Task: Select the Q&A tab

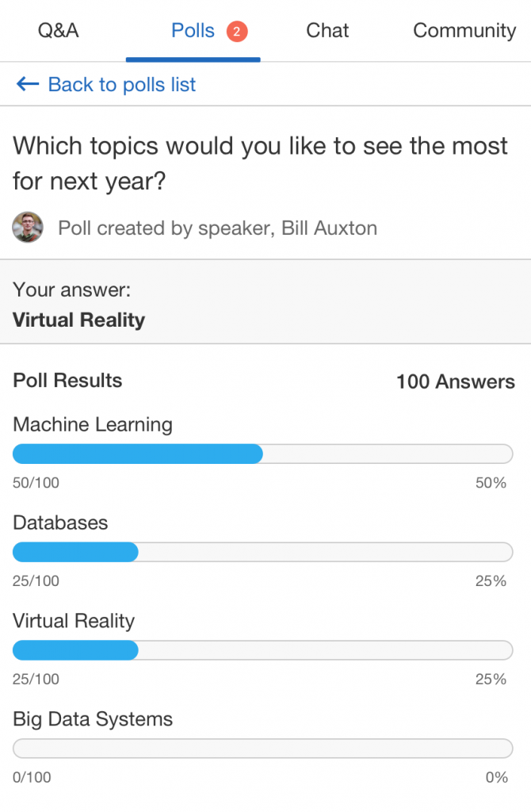Action: (x=57, y=30)
